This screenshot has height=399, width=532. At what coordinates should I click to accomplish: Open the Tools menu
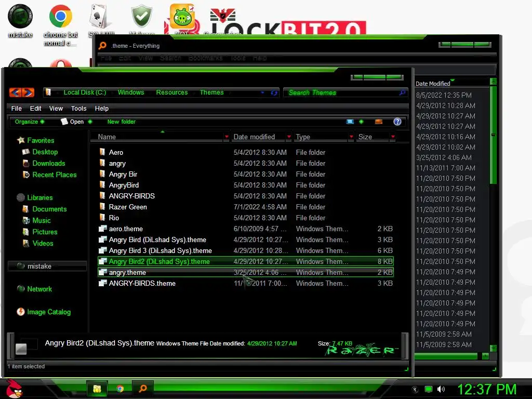click(79, 109)
